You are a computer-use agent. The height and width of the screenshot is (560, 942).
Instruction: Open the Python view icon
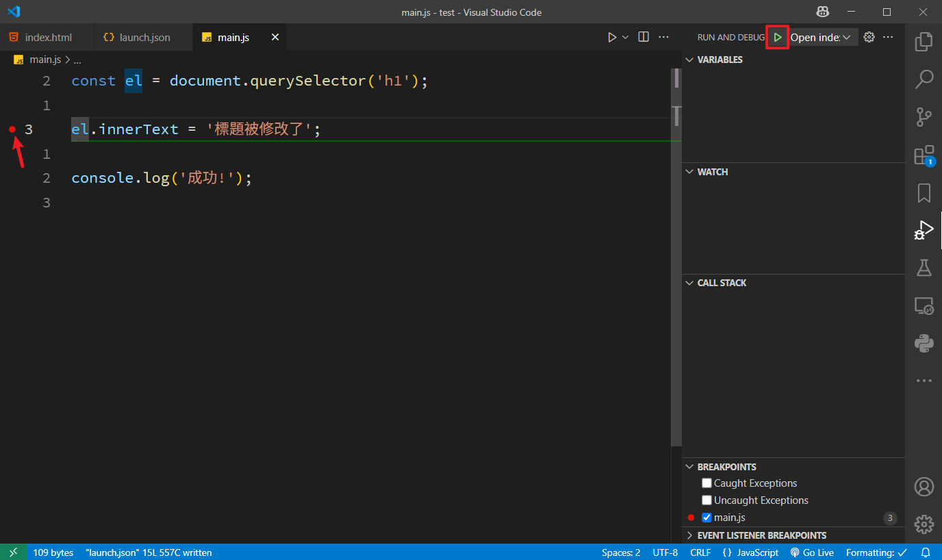(x=924, y=343)
